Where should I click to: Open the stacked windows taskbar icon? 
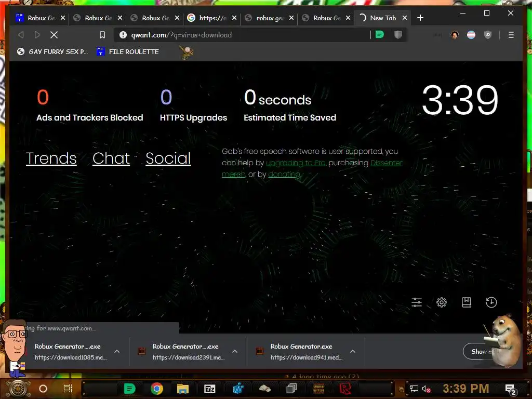[x=291, y=389]
